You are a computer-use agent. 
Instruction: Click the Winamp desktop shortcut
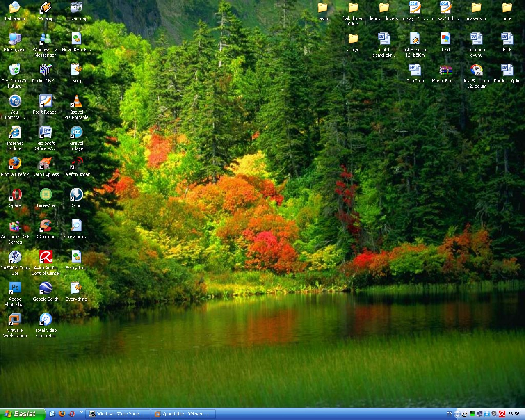tap(46, 8)
